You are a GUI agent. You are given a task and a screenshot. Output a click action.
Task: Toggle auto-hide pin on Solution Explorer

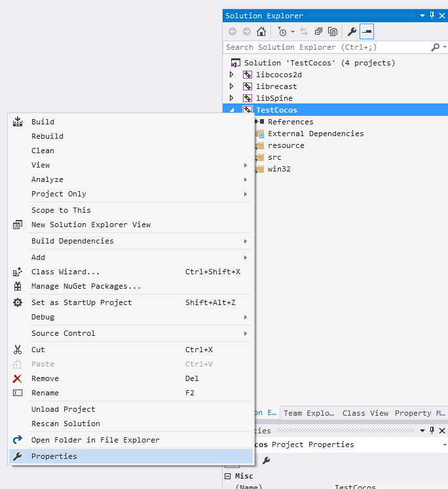pos(432,15)
